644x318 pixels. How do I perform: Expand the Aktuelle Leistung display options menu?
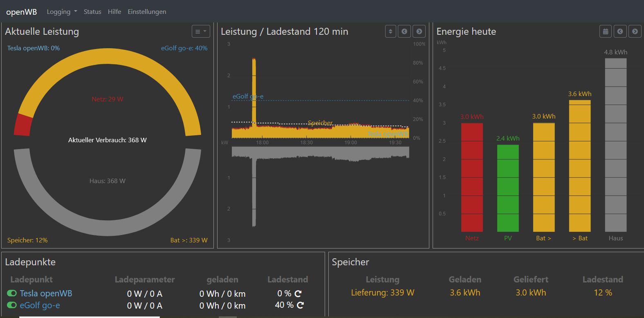201,31
